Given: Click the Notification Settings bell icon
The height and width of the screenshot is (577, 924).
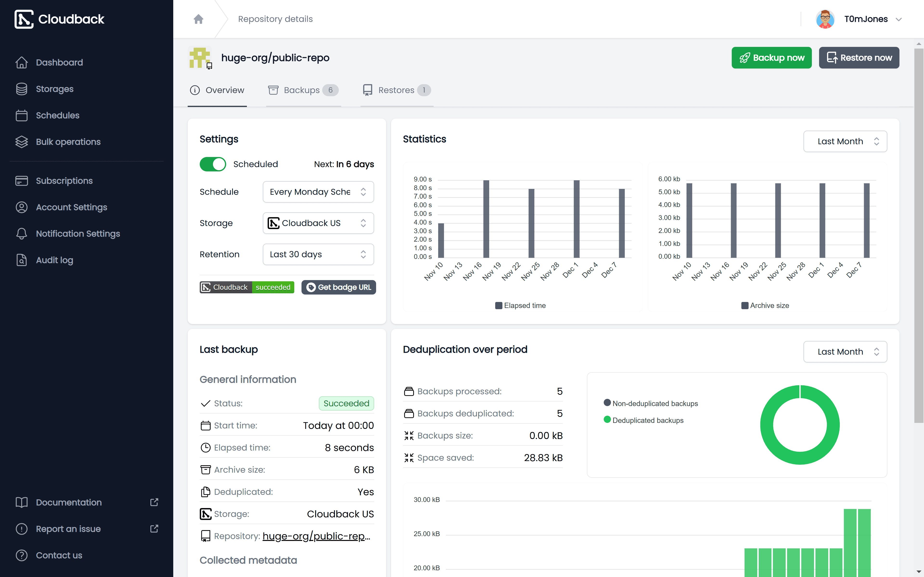Looking at the screenshot, I should 21,233.
